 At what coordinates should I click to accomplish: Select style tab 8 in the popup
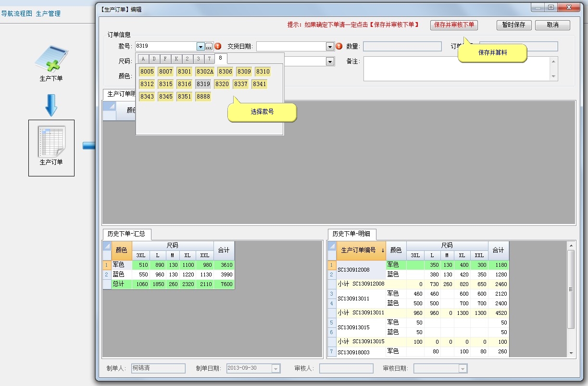point(221,58)
